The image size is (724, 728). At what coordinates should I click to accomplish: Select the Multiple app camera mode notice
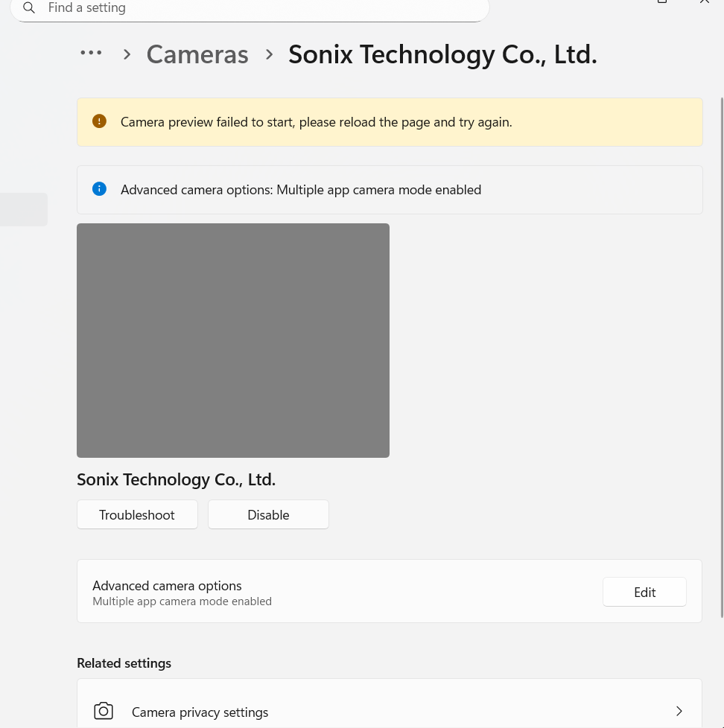coord(301,190)
